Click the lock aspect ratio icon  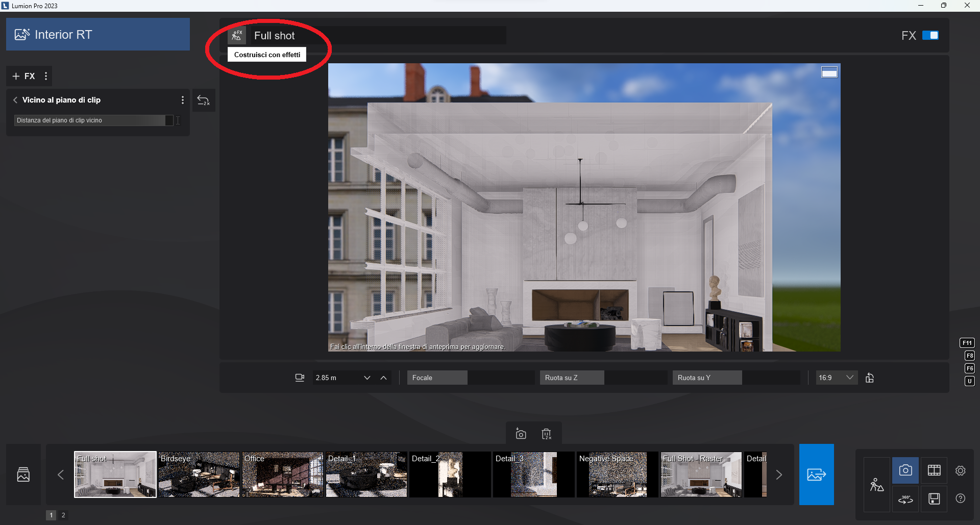[x=870, y=378]
